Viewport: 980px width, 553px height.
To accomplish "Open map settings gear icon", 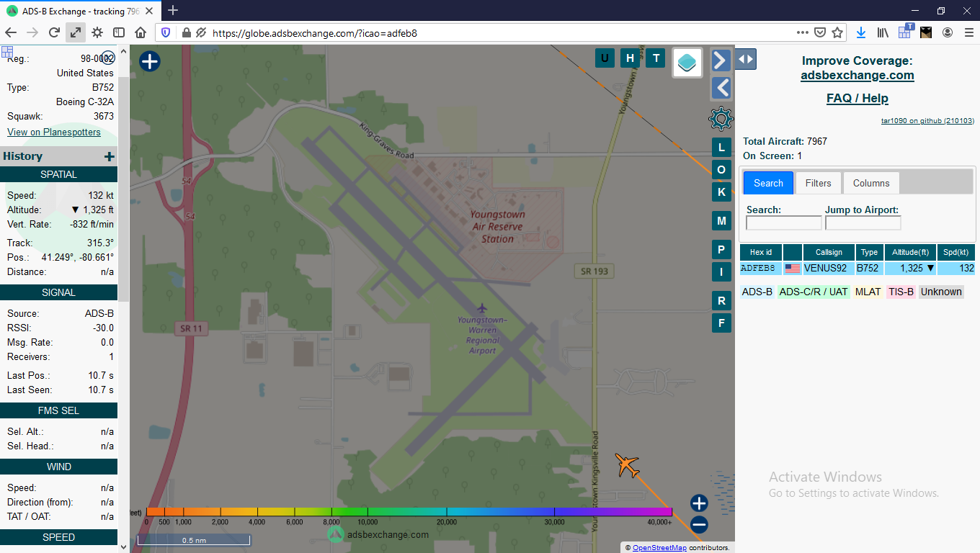I will (x=721, y=118).
